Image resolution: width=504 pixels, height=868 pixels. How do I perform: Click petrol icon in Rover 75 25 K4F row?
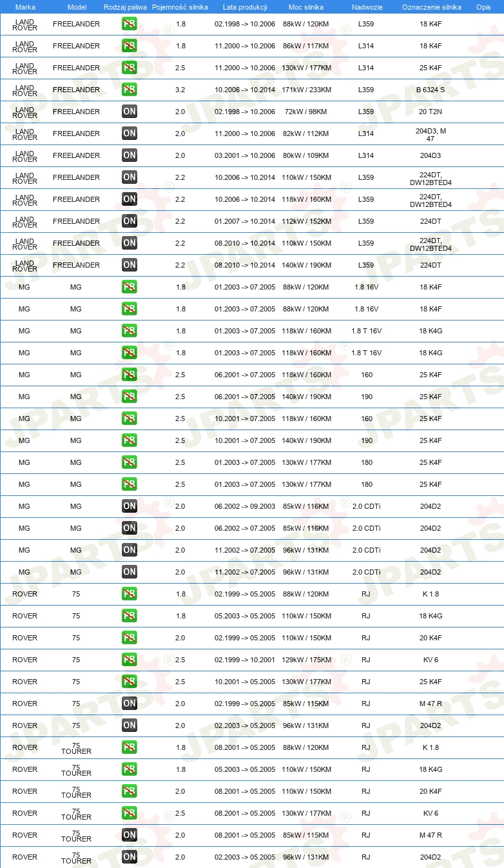tap(130, 682)
